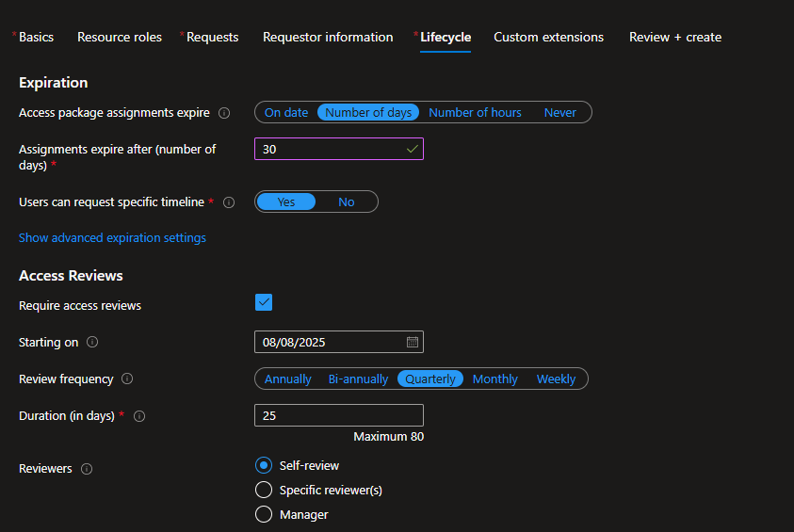Select Monthly review frequency
The height and width of the screenshot is (532, 794).
[495, 379]
